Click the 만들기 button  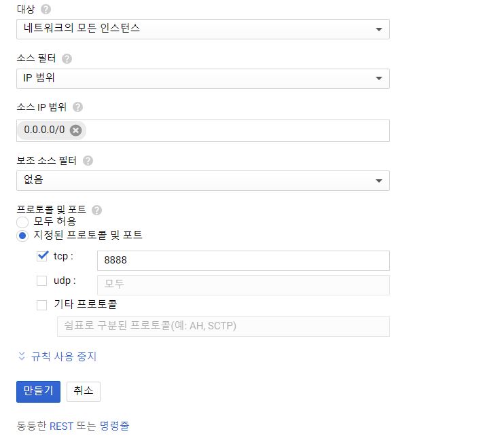(38, 391)
